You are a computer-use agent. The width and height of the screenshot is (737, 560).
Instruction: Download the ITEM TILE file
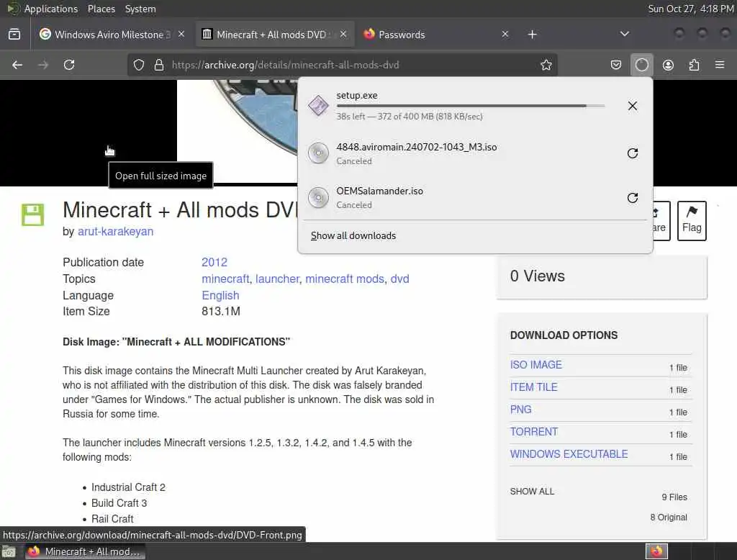[533, 387]
